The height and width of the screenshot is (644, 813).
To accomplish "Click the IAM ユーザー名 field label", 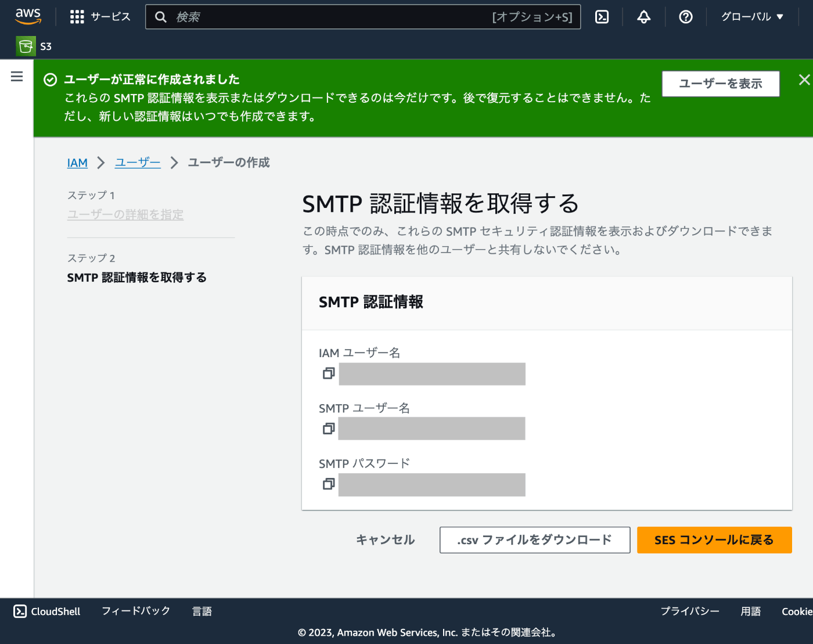I will (359, 352).
